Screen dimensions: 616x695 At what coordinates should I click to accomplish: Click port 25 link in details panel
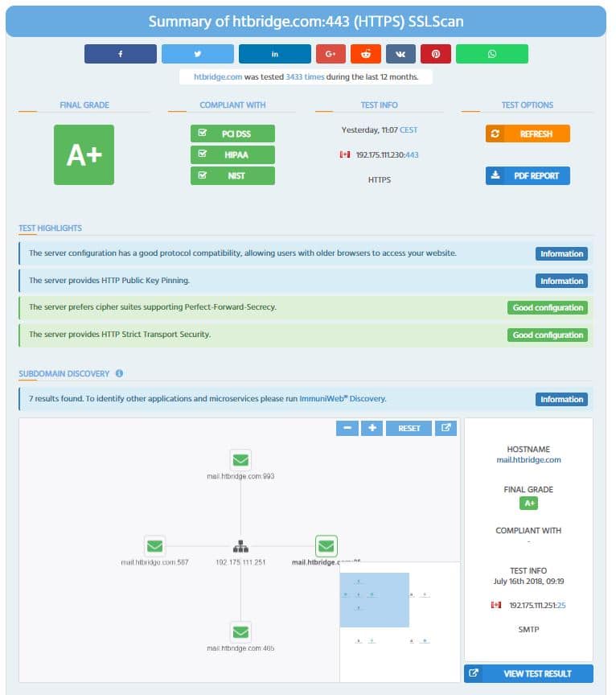coord(561,606)
